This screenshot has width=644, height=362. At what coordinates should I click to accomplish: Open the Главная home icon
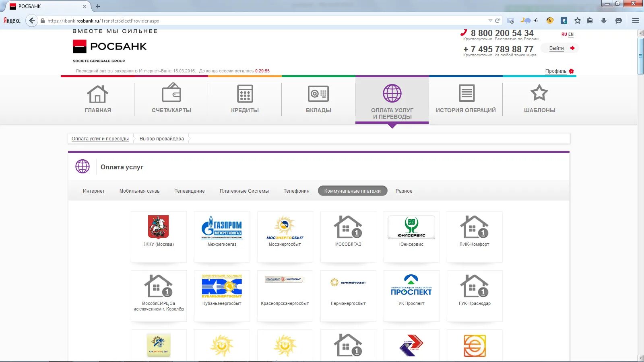97,95
